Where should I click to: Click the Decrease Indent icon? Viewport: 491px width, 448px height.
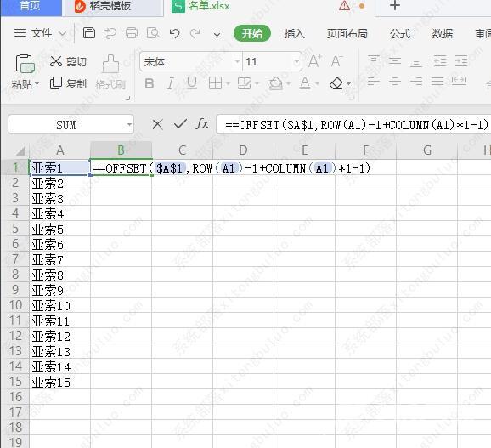pyautogui.click(x=440, y=60)
